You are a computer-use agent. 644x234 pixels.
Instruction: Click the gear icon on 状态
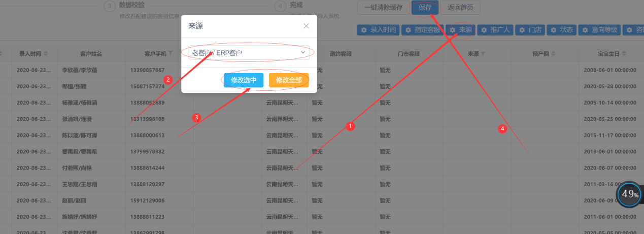pyautogui.click(x=554, y=30)
